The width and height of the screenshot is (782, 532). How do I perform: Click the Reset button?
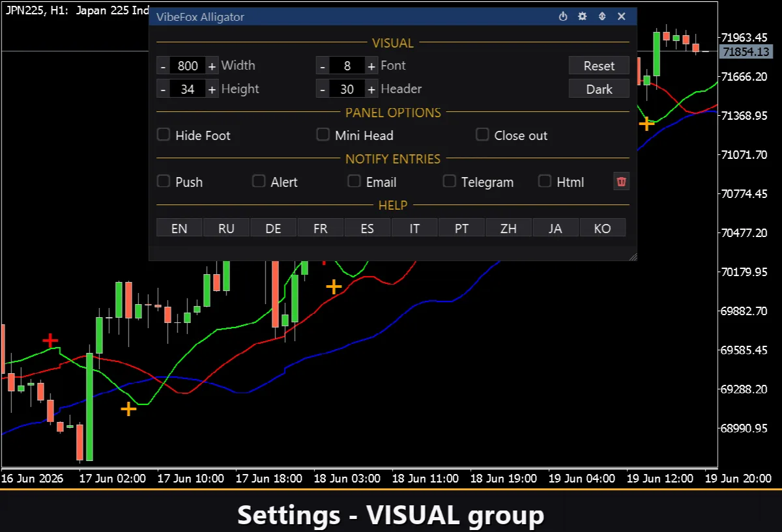point(599,66)
